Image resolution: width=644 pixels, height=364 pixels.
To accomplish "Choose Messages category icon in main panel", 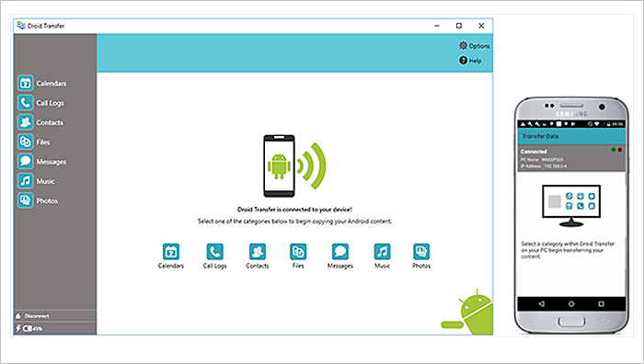I will click(x=340, y=252).
